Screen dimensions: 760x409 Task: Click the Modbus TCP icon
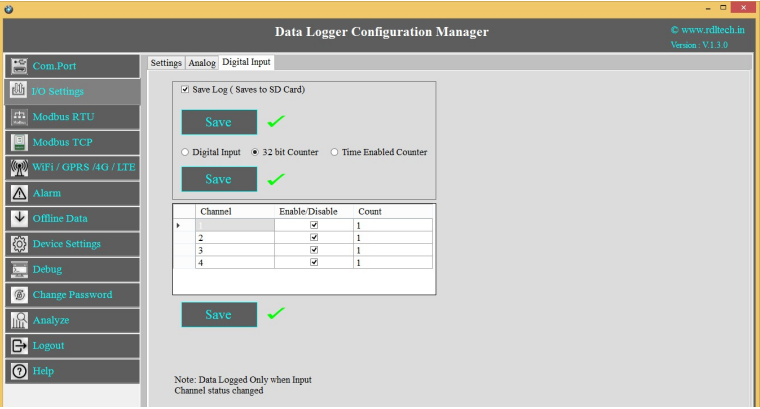[19, 142]
